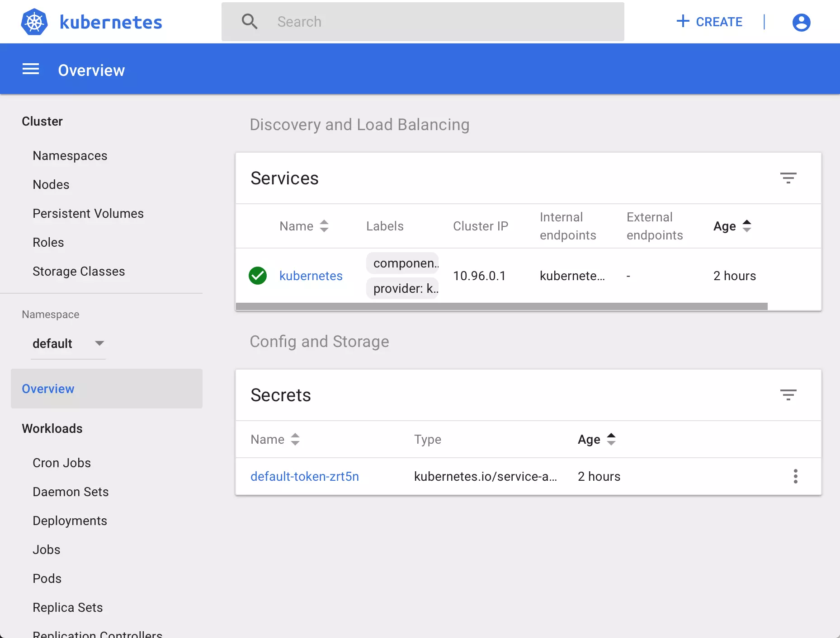Viewport: 840px width, 638px height.
Task: Click the Type column header in Secrets
Action: coord(428,439)
